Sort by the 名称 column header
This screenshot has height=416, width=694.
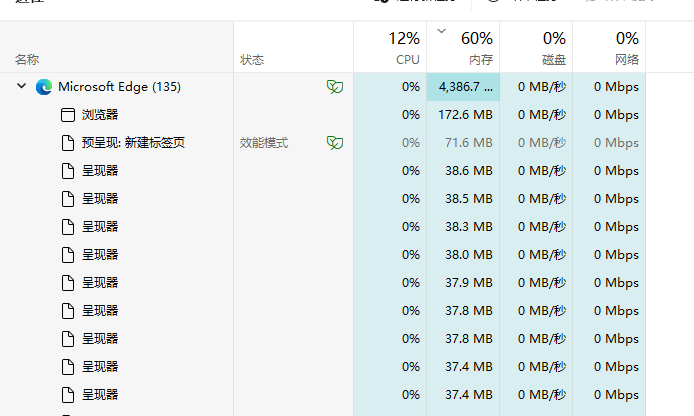[117, 47]
